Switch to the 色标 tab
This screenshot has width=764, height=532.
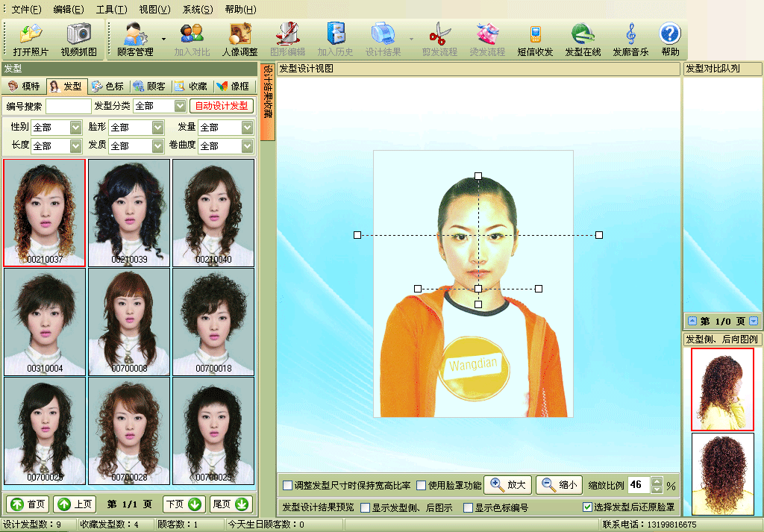tap(107, 87)
